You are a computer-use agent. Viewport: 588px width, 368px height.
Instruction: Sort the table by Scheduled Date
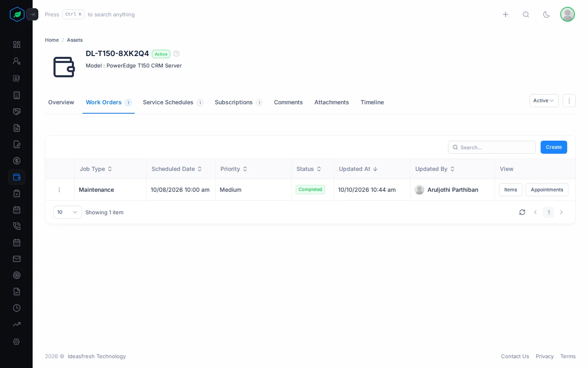[x=177, y=169]
